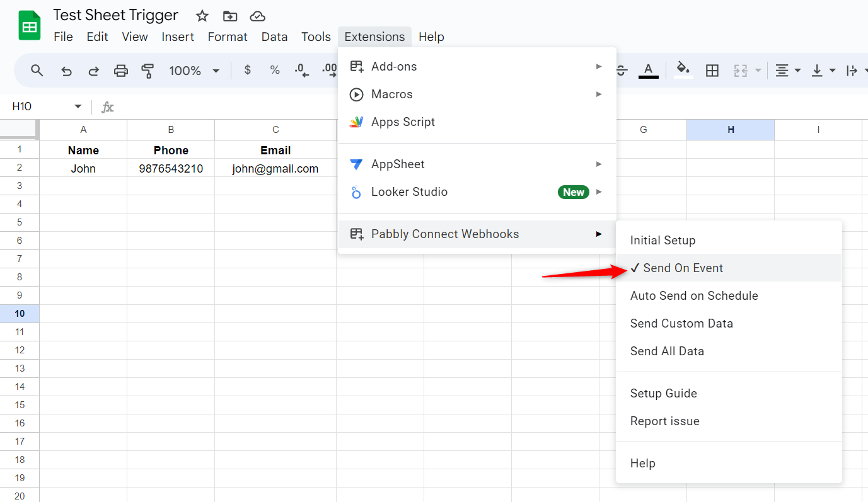Open the name box dropdown arrow

pos(78,106)
